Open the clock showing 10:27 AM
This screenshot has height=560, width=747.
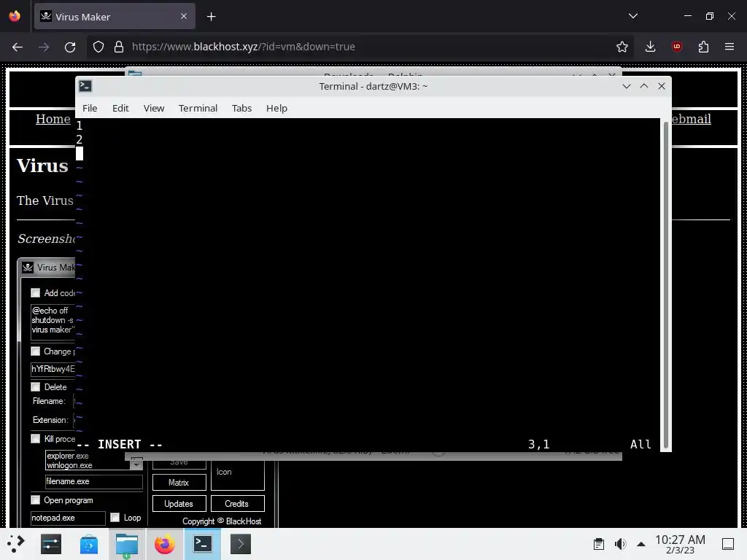pos(680,544)
